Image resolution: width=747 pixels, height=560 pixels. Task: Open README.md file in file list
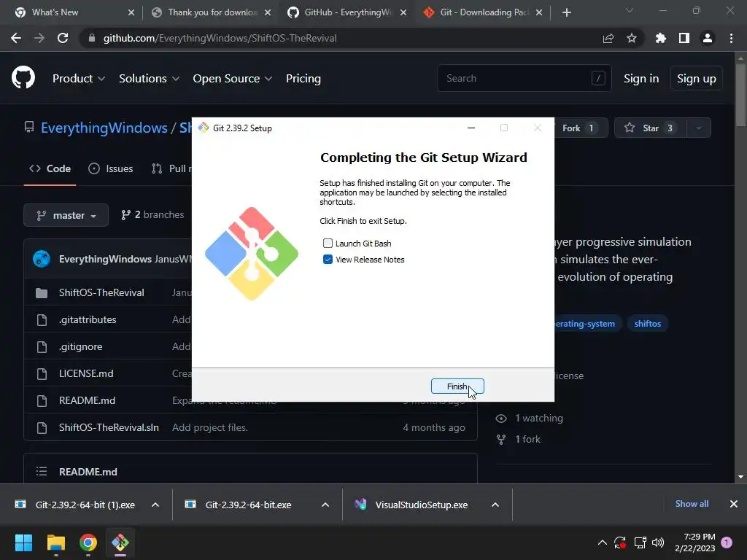(88, 400)
